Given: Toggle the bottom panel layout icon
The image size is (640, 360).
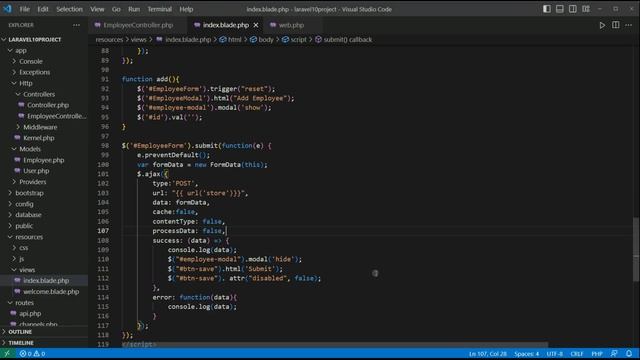Looking at the screenshot, I should click(560, 9).
